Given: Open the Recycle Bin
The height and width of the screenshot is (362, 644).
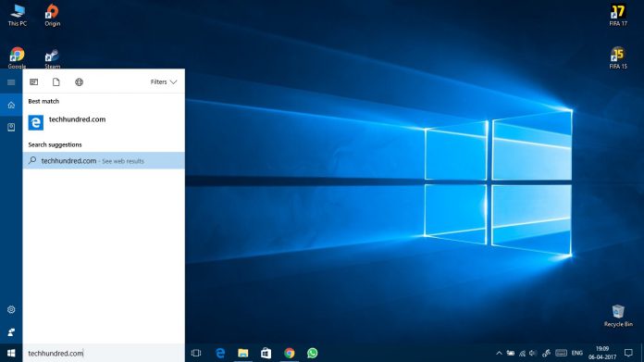Looking at the screenshot, I should 618,316.
